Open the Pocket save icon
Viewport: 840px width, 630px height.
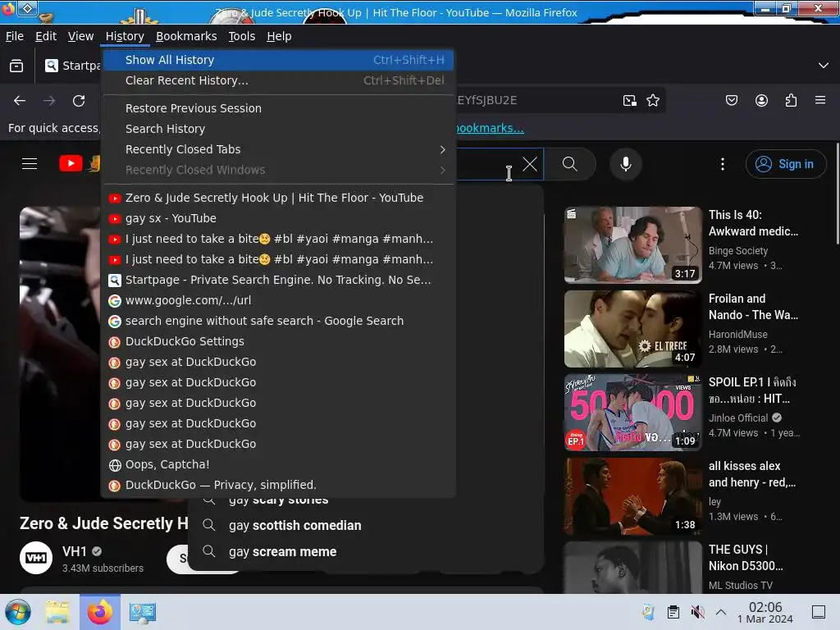[731, 100]
